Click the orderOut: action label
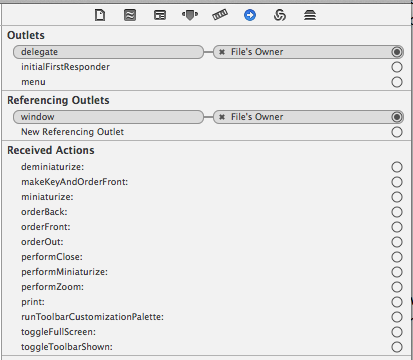Screen dimensions: 413x360 (x=42, y=242)
